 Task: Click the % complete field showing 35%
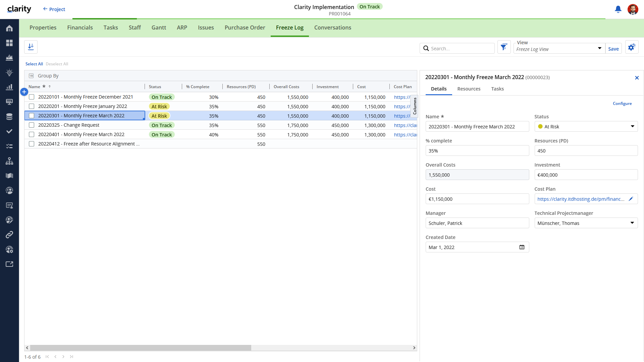(x=477, y=150)
